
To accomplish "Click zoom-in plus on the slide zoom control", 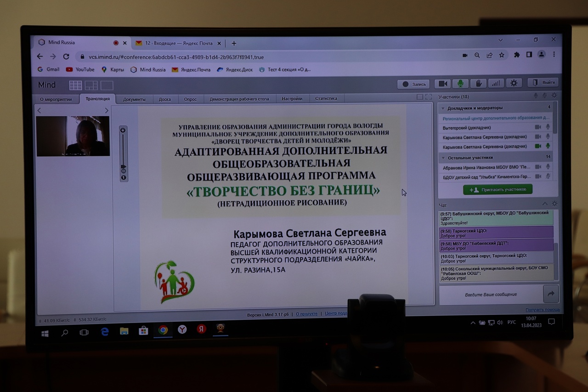I will 123,131.
